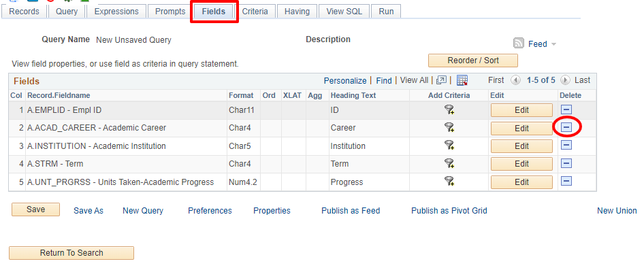This screenshot has width=644, height=270.
Task: Click the RSS Feed icon
Action: (x=519, y=44)
